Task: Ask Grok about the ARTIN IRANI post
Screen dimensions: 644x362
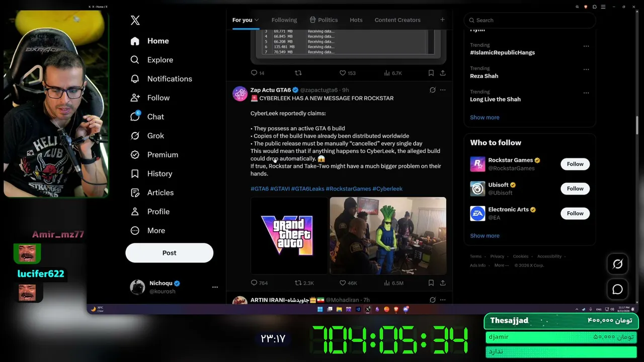Action: 432,300
